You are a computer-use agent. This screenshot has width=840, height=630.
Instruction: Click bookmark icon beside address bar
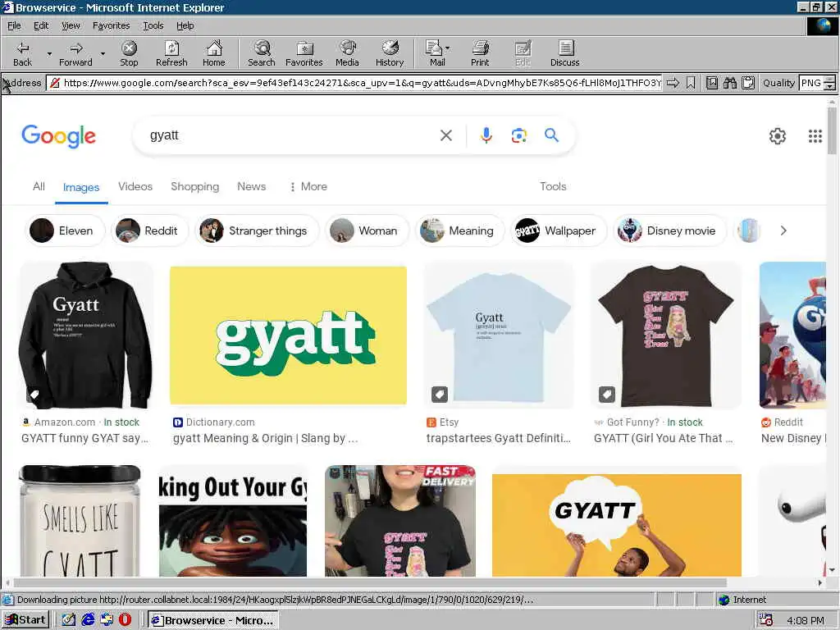691,83
